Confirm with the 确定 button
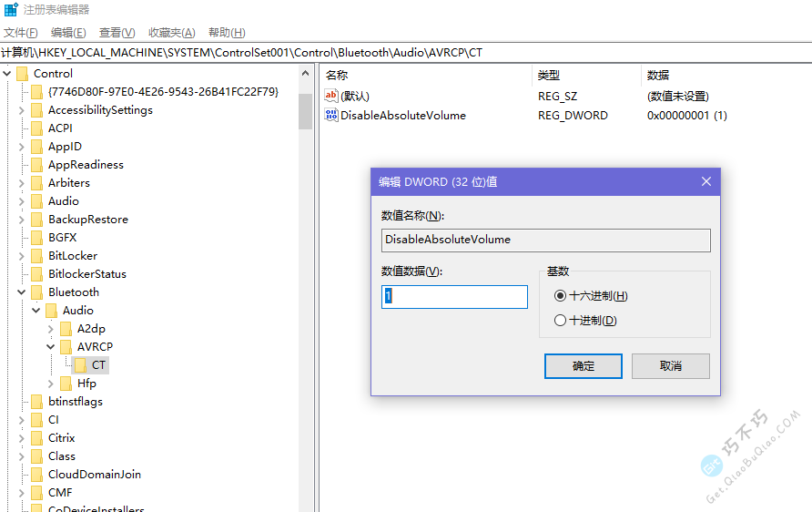Image resolution: width=812 pixels, height=512 pixels. pos(584,366)
